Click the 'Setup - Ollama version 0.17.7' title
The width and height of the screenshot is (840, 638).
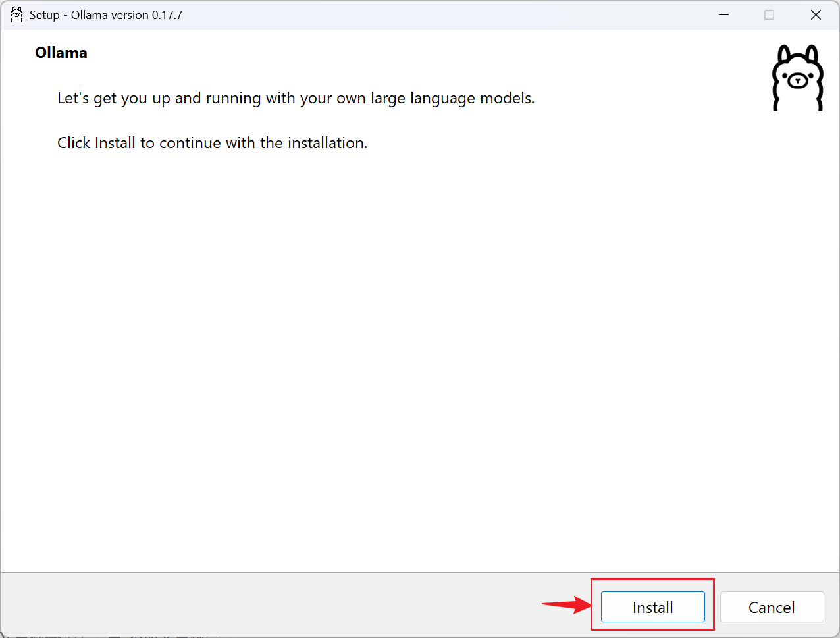(x=106, y=14)
